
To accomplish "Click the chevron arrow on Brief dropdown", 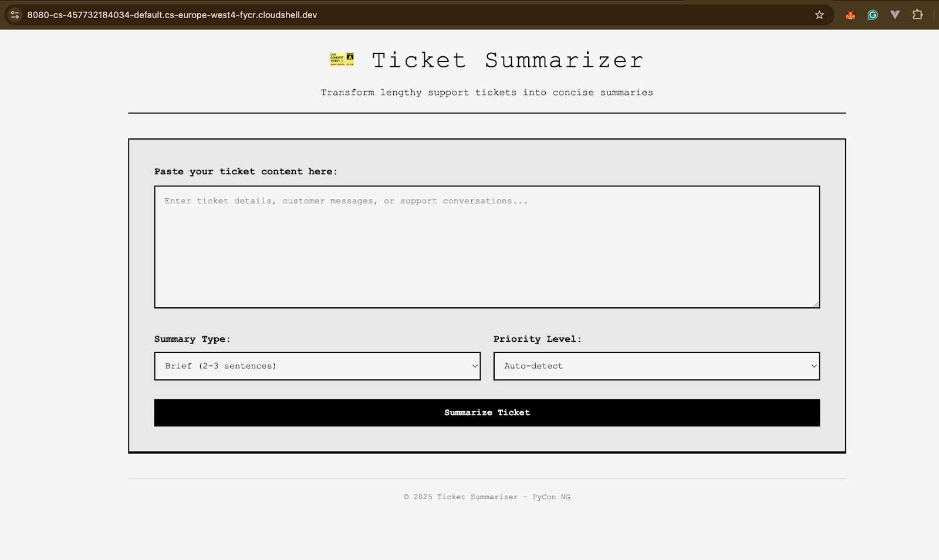I will click(x=475, y=366).
